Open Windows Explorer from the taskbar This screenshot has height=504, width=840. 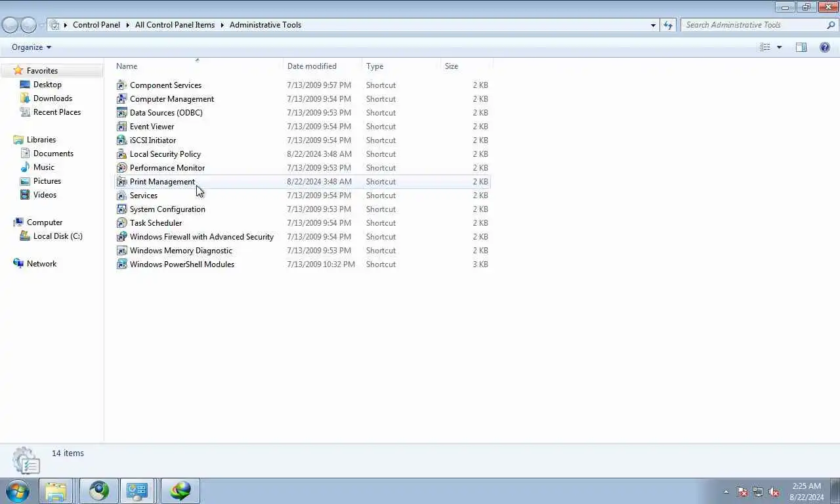(x=56, y=491)
